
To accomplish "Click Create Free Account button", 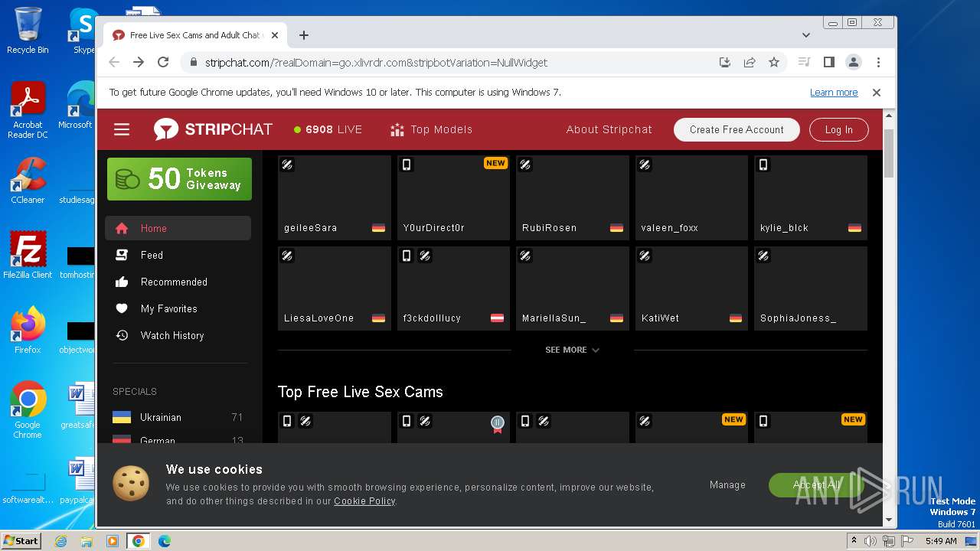I will [x=737, y=129].
